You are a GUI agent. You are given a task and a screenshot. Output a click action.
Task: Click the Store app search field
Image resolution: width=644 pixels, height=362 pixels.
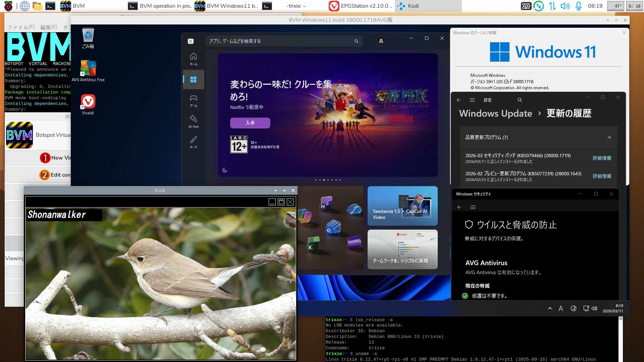pos(280,41)
